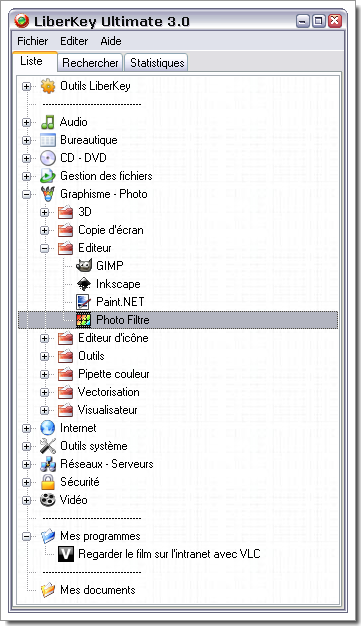361x626 pixels.
Task: Click the Vidéo film reel icon
Action: pyautogui.click(x=48, y=500)
